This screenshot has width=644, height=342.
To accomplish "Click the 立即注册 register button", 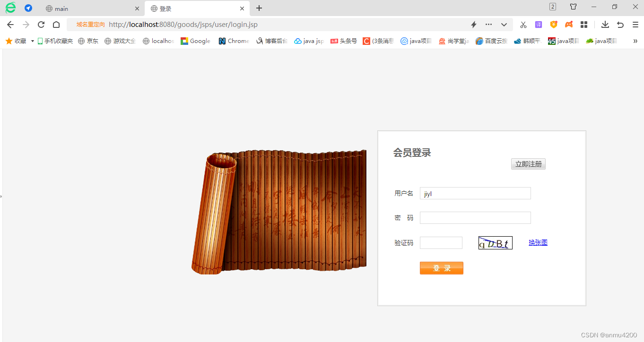I will tap(528, 164).
